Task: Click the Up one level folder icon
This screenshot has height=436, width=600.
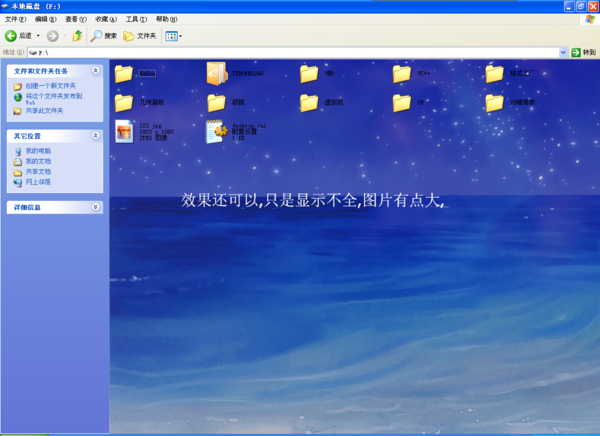Action: (78, 36)
